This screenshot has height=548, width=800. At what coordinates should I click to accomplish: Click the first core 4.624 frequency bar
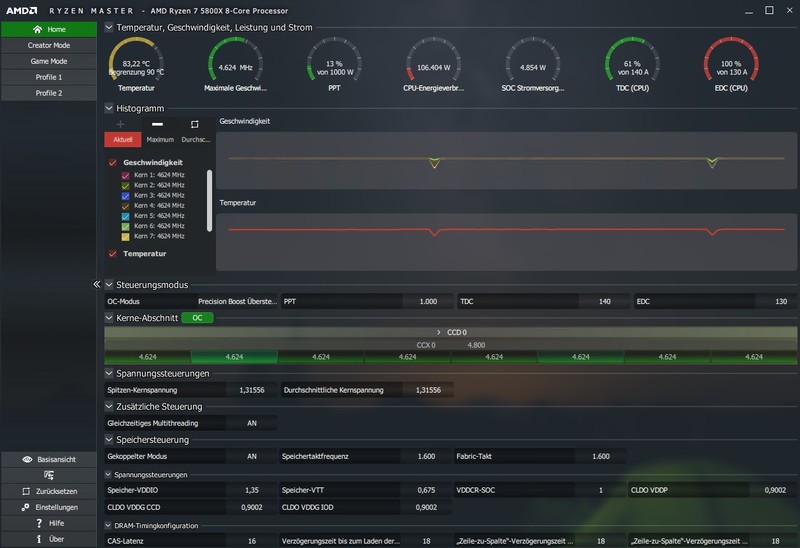coord(147,357)
